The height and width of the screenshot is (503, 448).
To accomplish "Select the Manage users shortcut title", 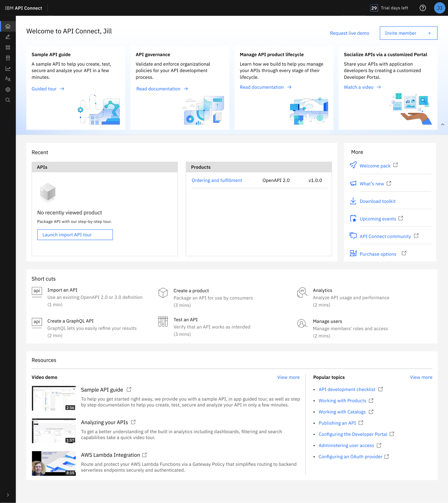I will pyautogui.click(x=328, y=321).
